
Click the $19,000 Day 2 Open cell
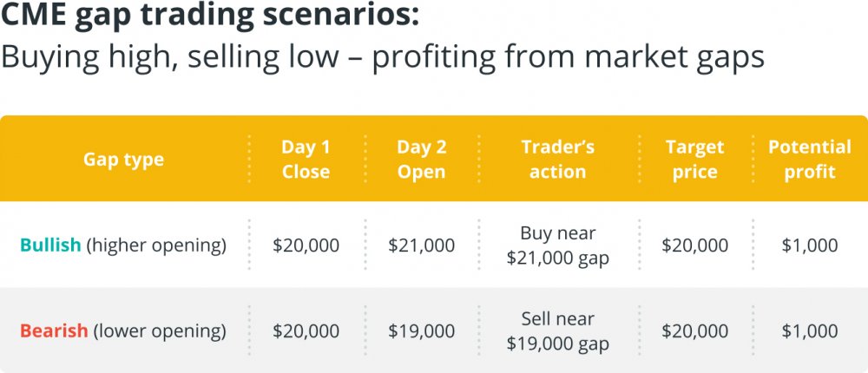[x=421, y=331]
